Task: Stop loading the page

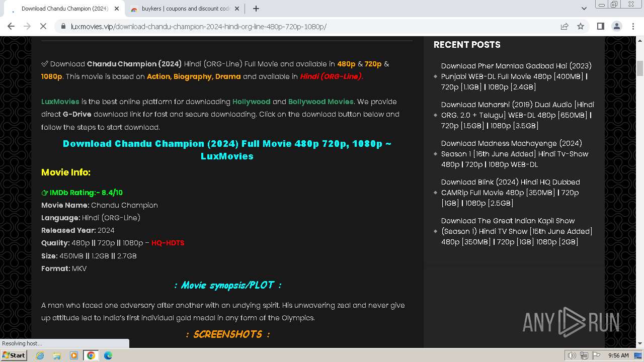Action: (x=43, y=26)
